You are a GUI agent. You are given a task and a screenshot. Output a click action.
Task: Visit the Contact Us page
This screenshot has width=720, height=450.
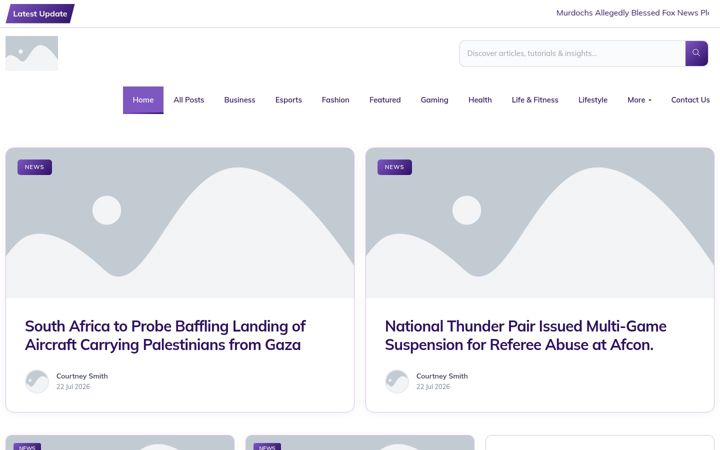pos(690,100)
